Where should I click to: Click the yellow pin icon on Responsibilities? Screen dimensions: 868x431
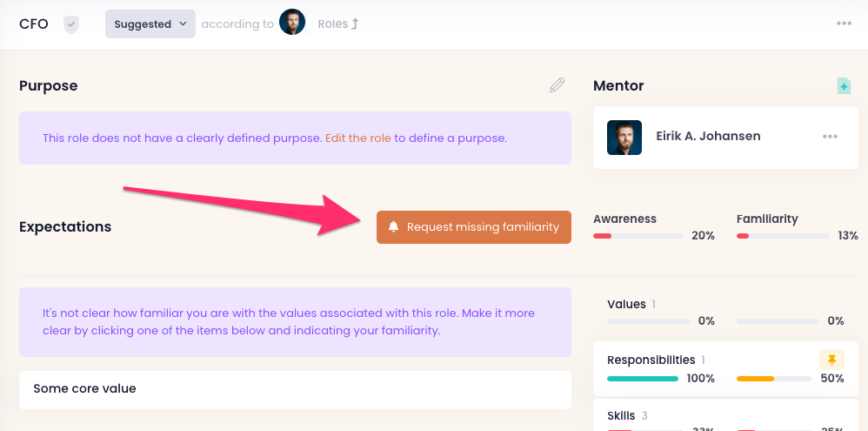coord(831,360)
